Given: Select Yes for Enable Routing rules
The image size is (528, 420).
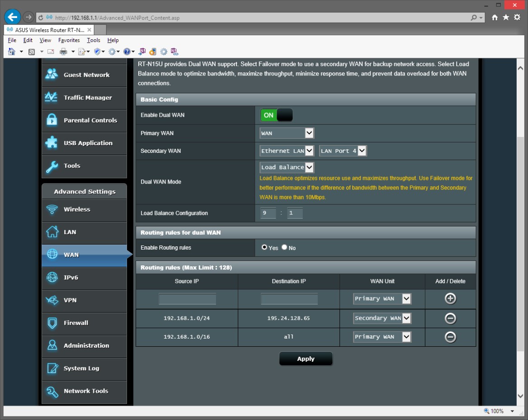Looking at the screenshot, I should tap(264, 247).
